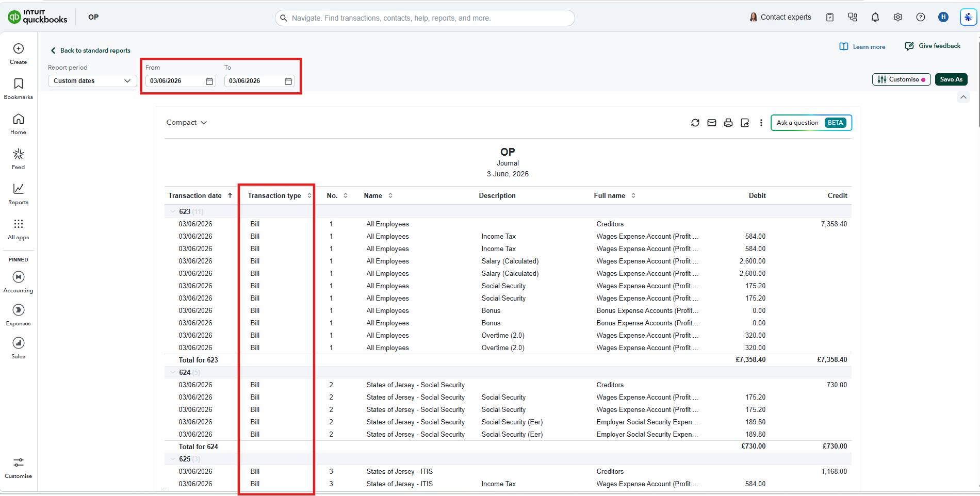Open pinned Accounting section
Viewport: 980px width, 496px height.
pyautogui.click(x=19, y=283)
